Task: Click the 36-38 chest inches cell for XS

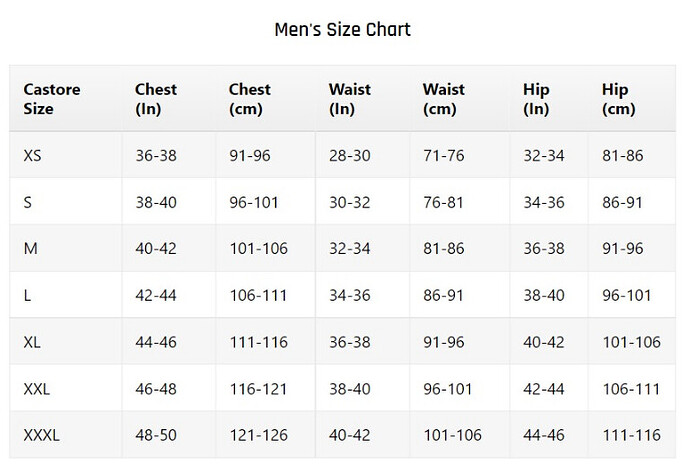Action: pyautogui.click(x=156, y=156)
